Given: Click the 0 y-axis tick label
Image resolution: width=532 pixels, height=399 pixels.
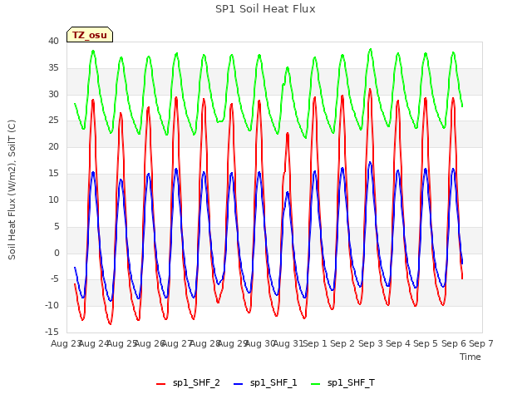Looking at the screenshot, I should [x=57, y=253].
